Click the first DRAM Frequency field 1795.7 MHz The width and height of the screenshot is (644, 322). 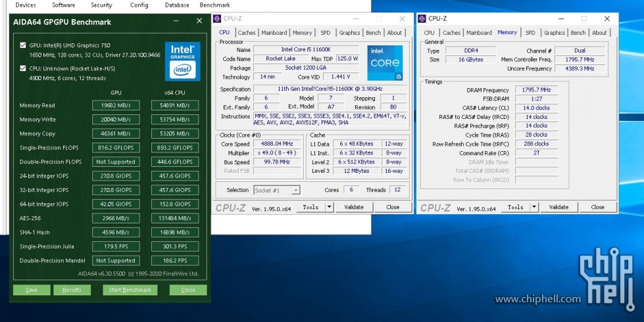[536, 90]
